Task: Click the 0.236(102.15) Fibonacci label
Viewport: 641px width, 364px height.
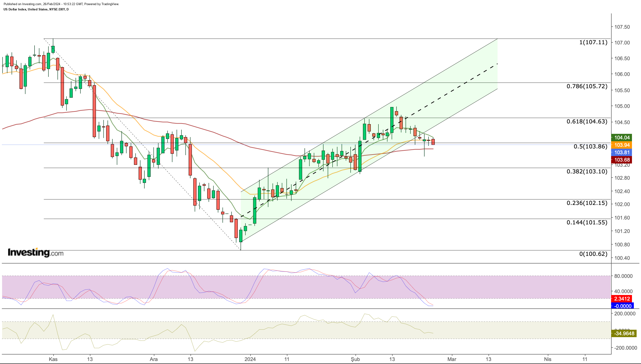Action: [587, 203]
